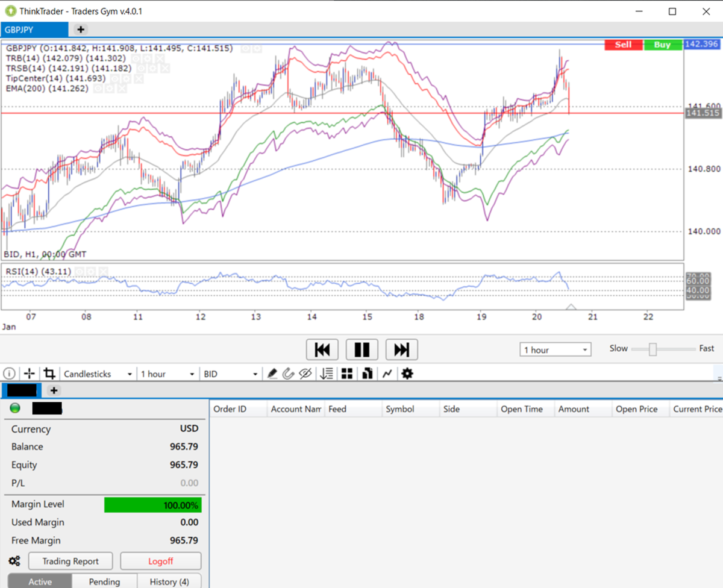The height and width of the screenshot is (588, 723).
Task: Open the toolbar 1 hour timeframe dropdown
Action: [167, 374]
